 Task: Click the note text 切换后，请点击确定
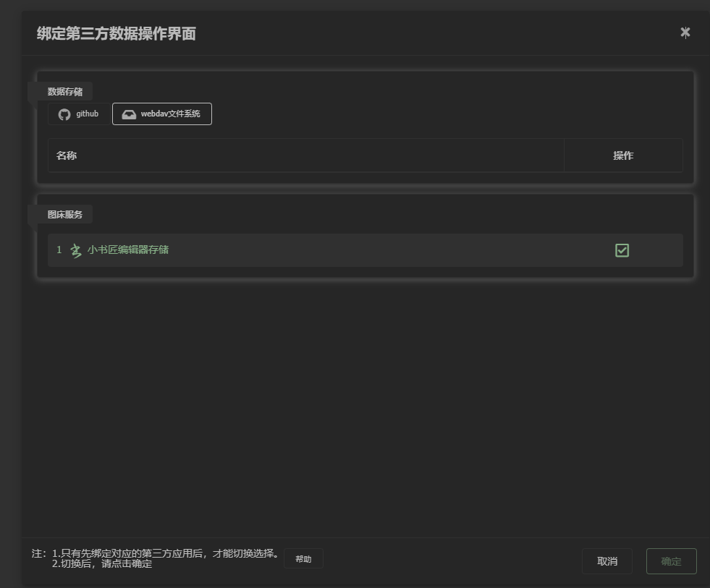pyautogui.click(x=106, y=564)
